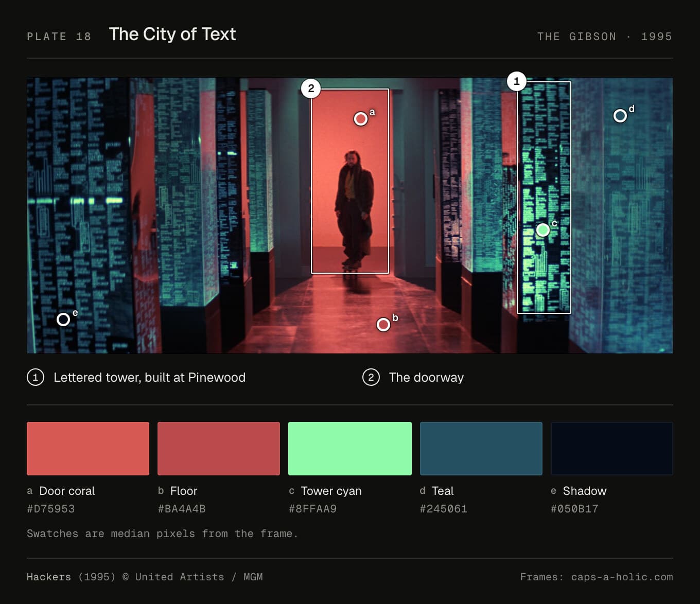Viewport: 700px width, 604px height.
Task: Click the hex value #BA4A4B
Action: pos(182,509)
